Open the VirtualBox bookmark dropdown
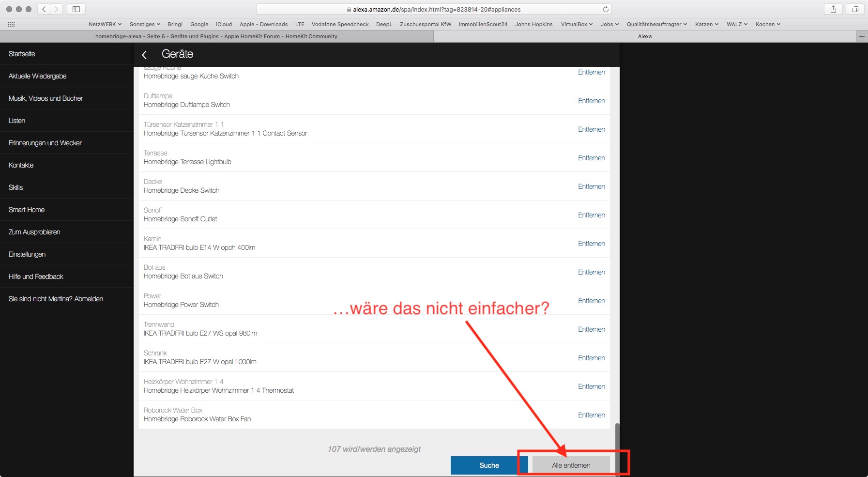 (577, 24)
